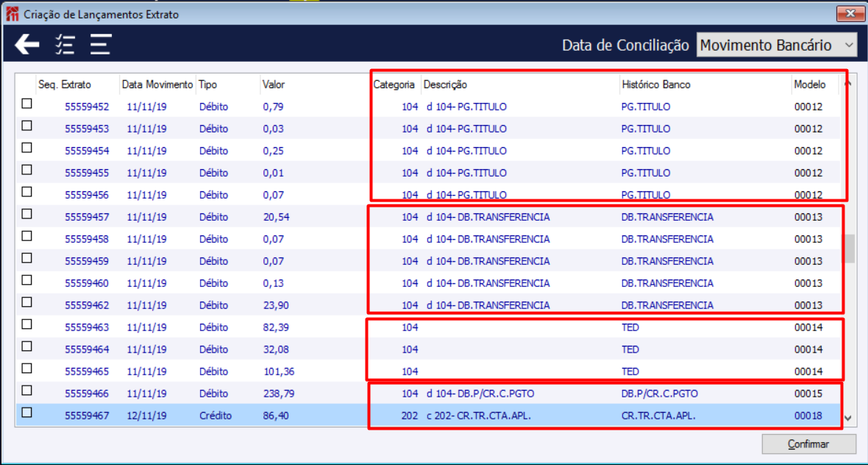Click the 12/11/19 date cell
868x465 pixels.
click(146, 415)
